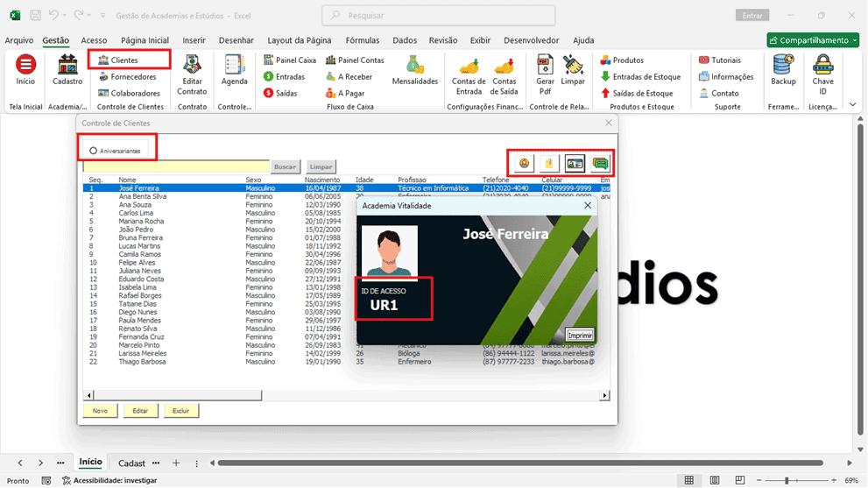
Task: Select the Aniversariantes radio button
Action: tap(93, 151)
